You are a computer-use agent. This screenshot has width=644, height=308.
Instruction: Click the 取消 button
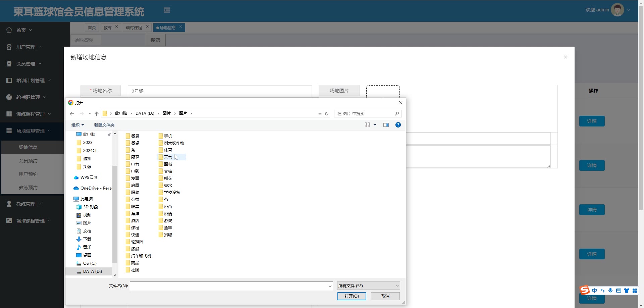(385, 296)
